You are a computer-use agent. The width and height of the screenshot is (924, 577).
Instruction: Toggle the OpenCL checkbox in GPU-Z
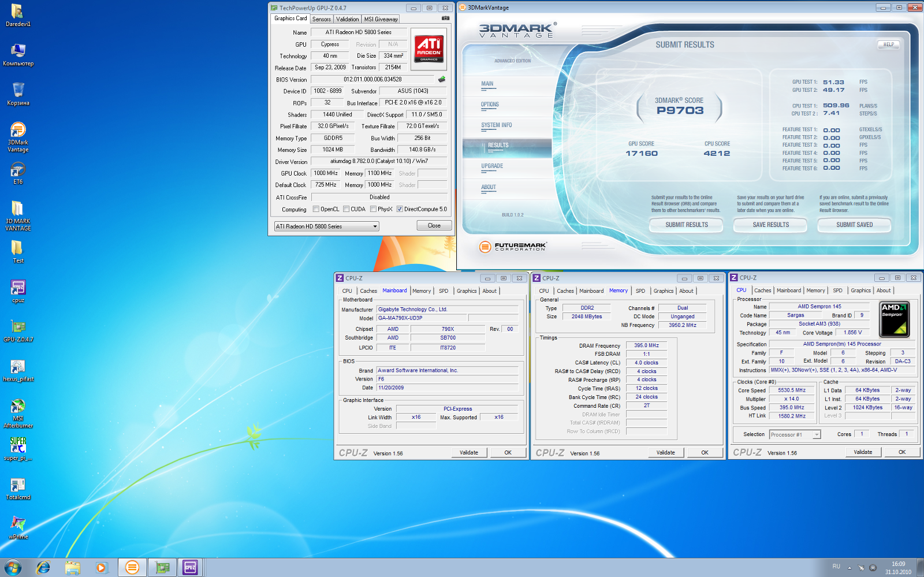(316, 209)
